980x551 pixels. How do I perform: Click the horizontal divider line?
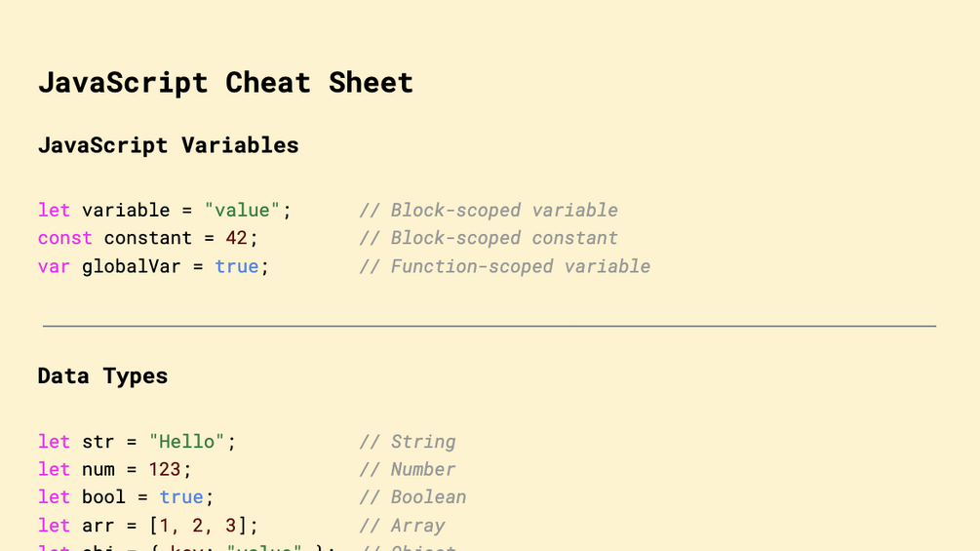[x=490, y=326]
